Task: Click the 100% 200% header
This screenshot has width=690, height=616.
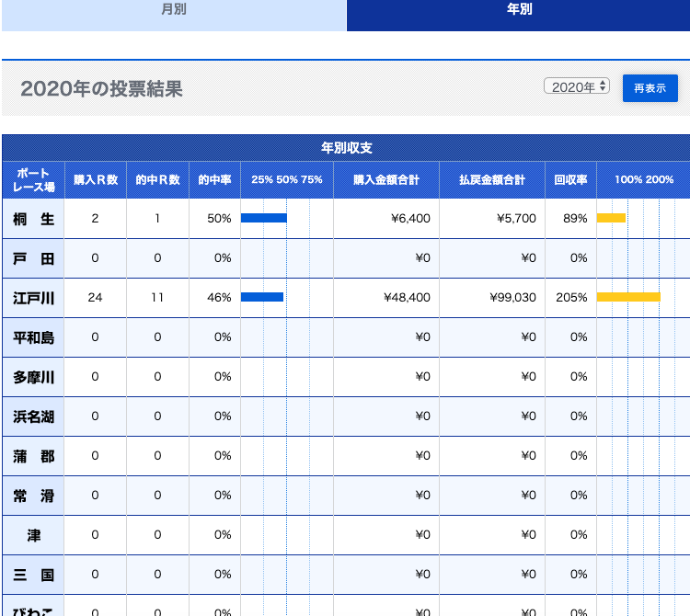Action: pos(643,180)
